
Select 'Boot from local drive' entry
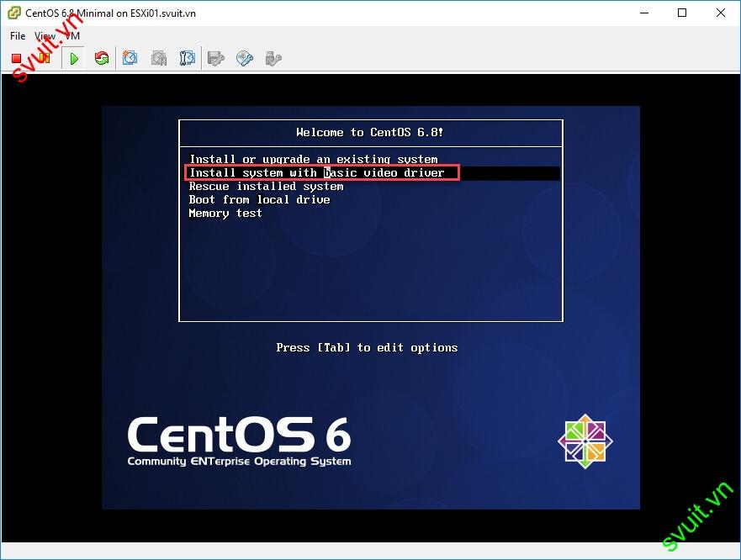[259, 199]
